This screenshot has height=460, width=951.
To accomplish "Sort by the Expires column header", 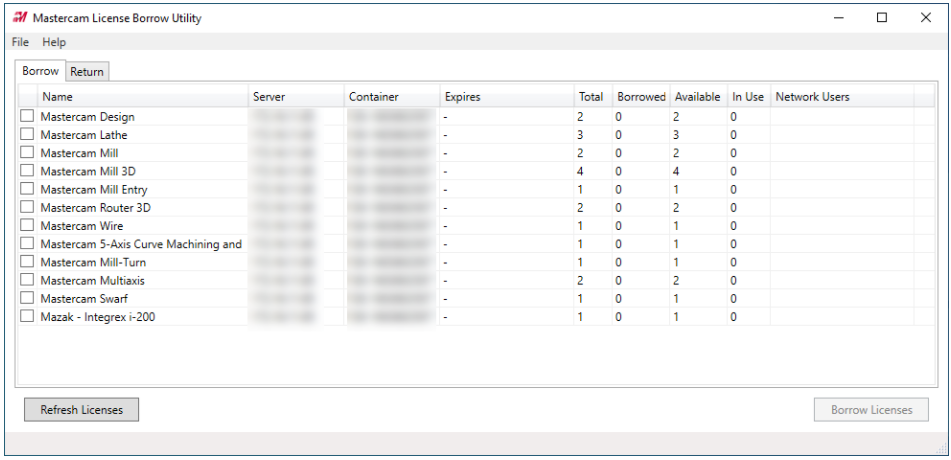I will (507, 96).
